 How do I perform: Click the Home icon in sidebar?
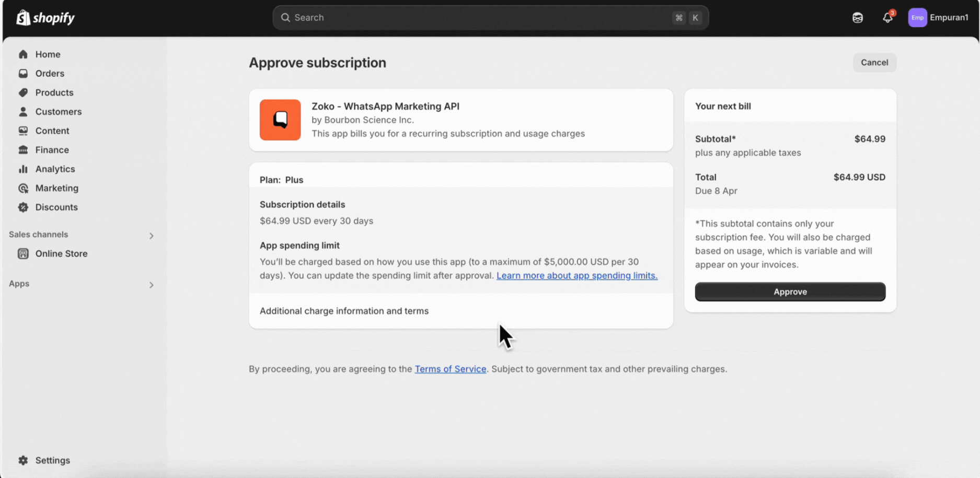pyautogui.click(x=23, y=54)
